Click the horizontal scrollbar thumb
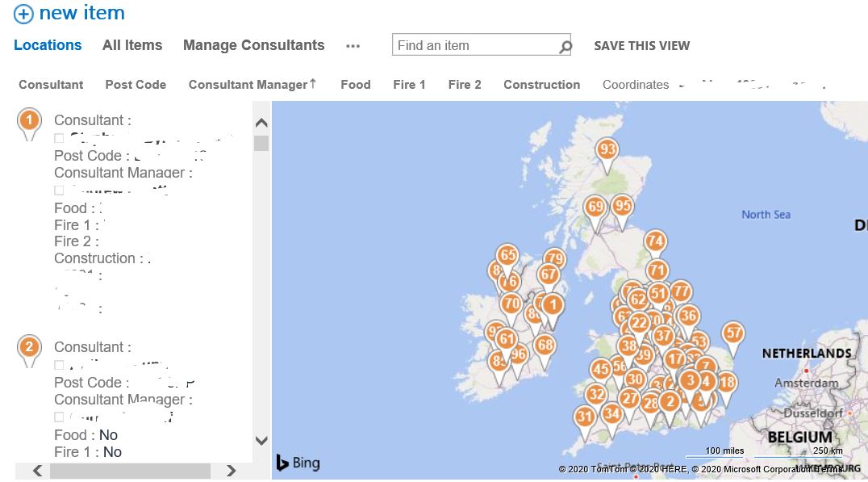The width and height of the screenshot is (868, 482). [130, 471]
